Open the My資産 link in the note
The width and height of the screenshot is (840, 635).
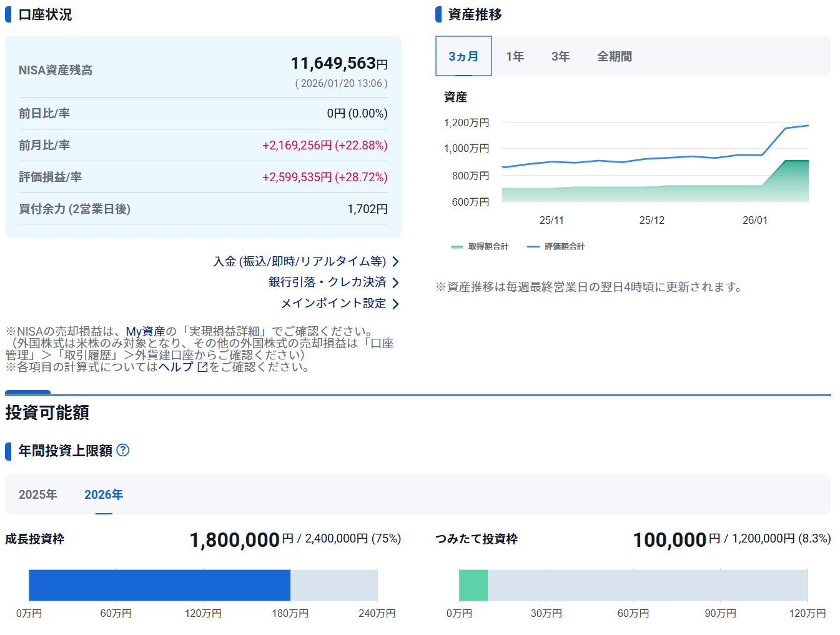coord(146,331)
